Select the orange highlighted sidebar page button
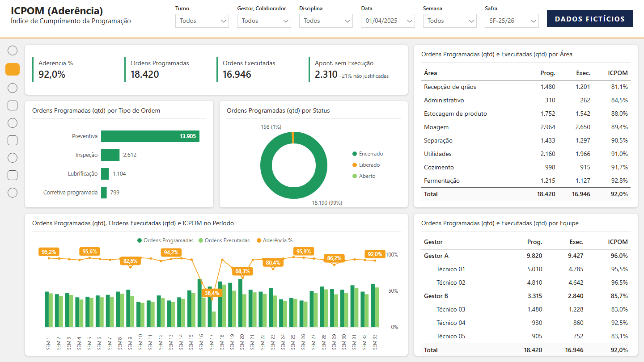Screen dimensions: 644x362 coord(13,69)
